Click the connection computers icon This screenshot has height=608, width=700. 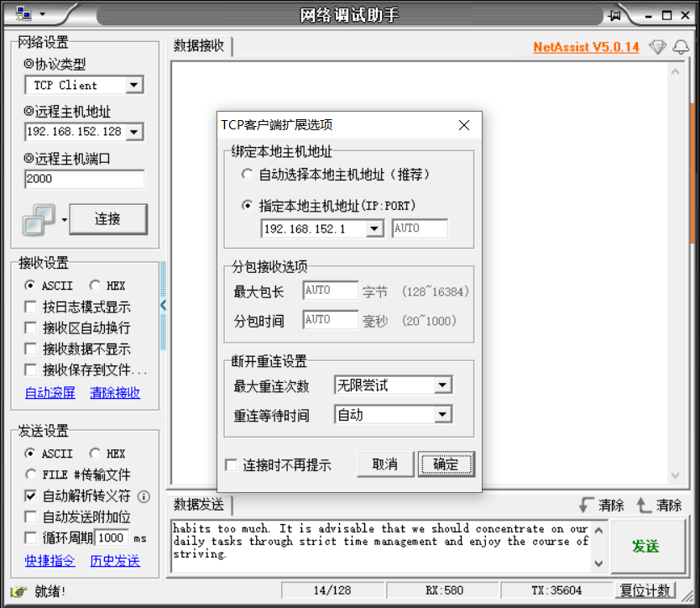39,220
